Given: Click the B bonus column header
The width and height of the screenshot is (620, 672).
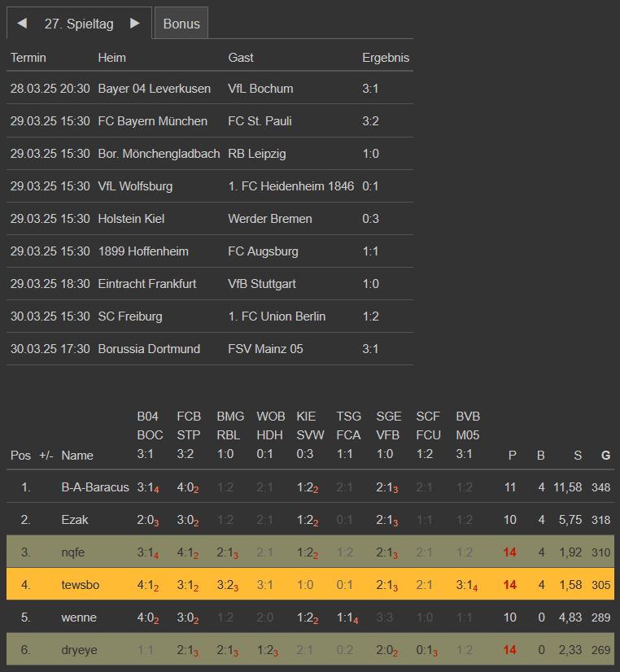Looking at the screenshot, I should 540,456.
